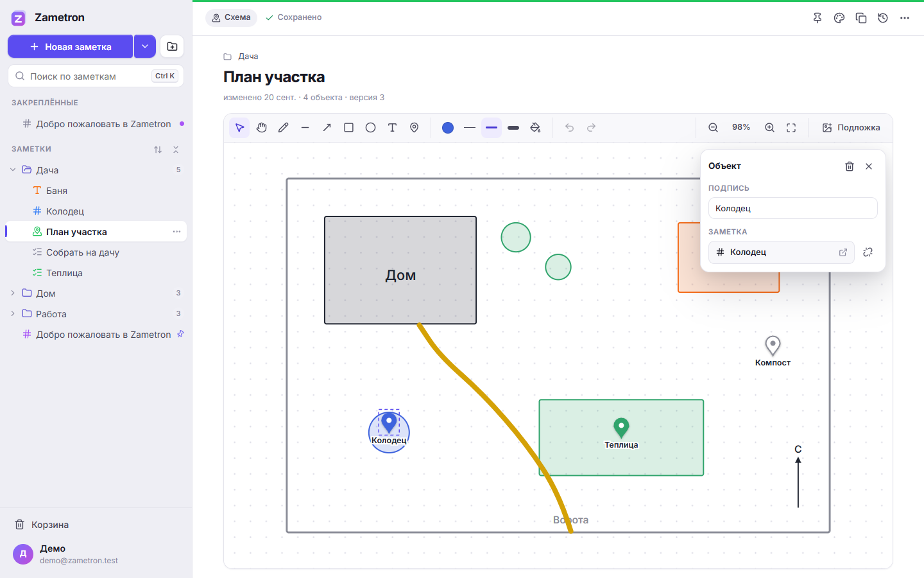
Task: Change notes sort order
Action: [x=158, y=150]
